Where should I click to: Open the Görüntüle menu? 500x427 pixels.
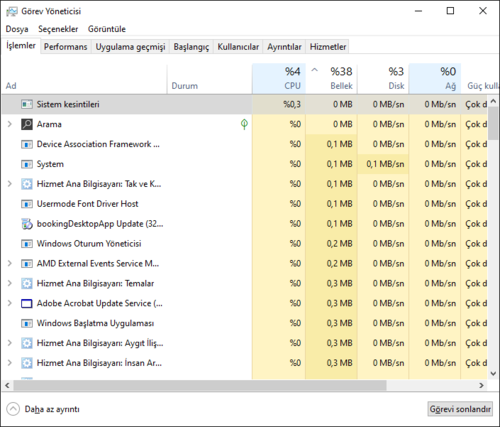coord(107,29)
